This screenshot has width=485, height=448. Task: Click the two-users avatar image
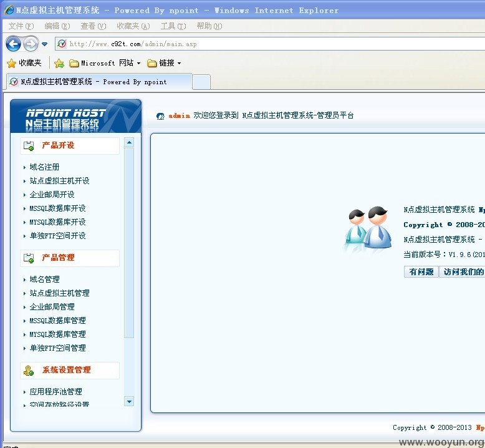(368, 228)
